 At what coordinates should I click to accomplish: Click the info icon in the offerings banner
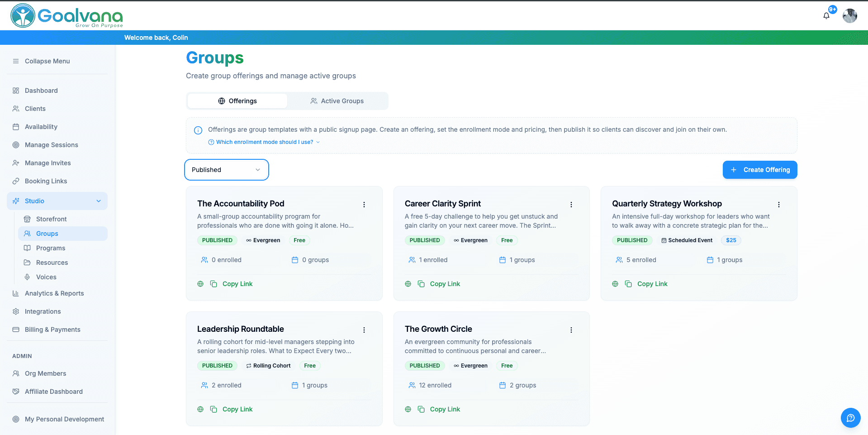198,130
